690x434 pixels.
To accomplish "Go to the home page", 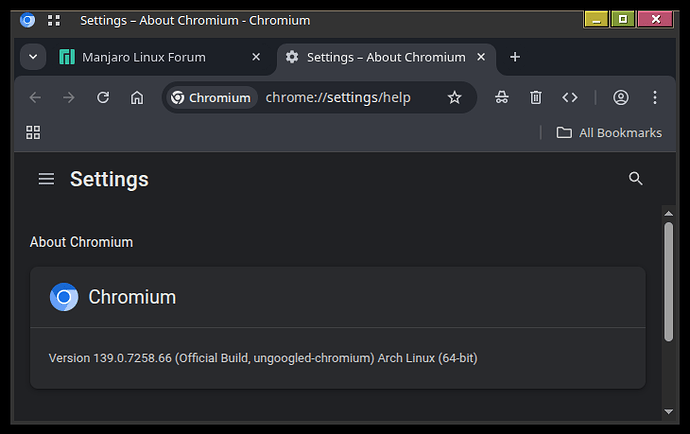I will 137,97.
